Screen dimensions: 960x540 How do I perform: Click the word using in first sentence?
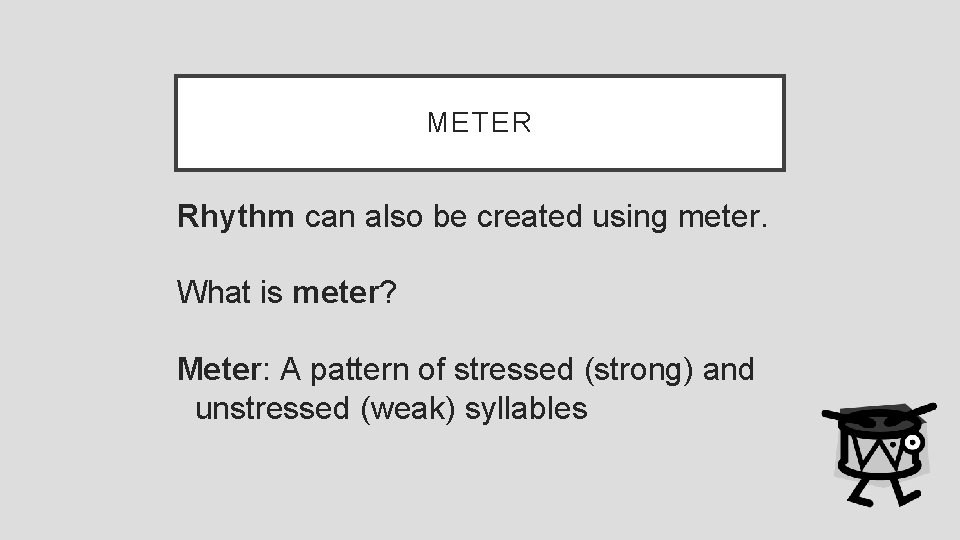click(629, 219)
